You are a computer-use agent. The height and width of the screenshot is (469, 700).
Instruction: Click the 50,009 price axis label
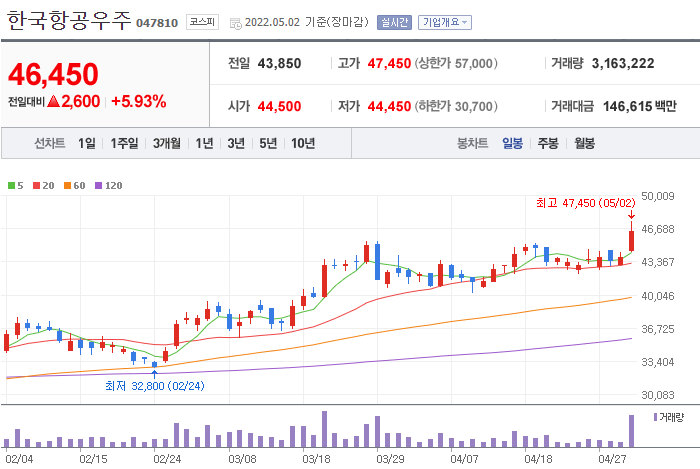point(658,196)
